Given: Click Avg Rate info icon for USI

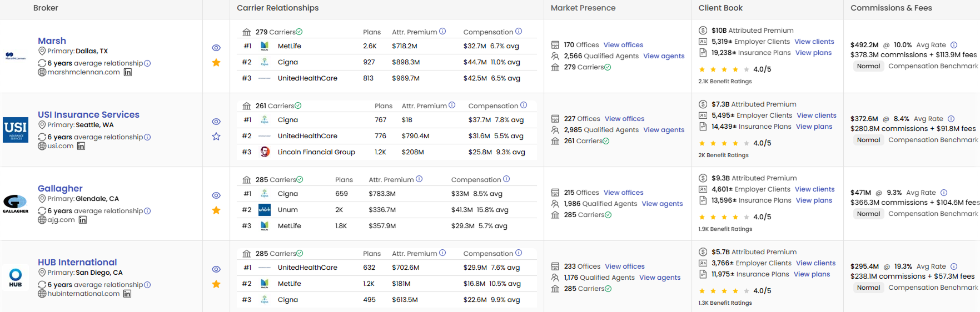Looking at the screenshot, I should coord(951,119).
